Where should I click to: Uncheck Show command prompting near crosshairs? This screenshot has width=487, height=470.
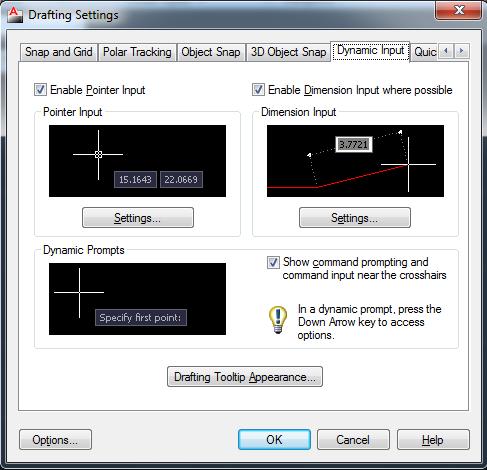tap(273, 263)
